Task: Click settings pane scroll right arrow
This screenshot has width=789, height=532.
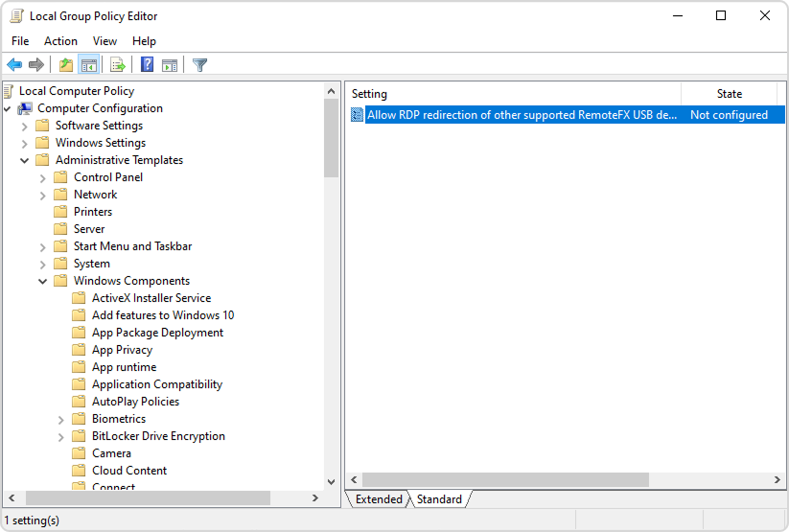Action: [x=777, y=479]
